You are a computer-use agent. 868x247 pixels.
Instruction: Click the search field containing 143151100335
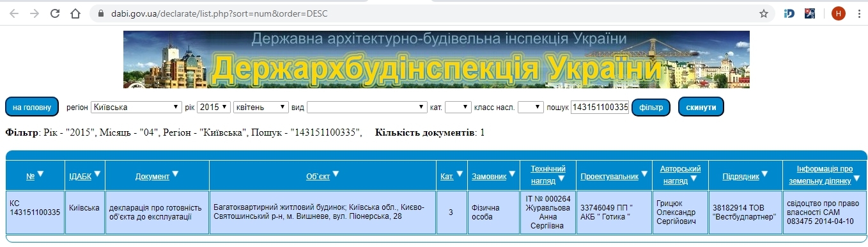point(600,107)
